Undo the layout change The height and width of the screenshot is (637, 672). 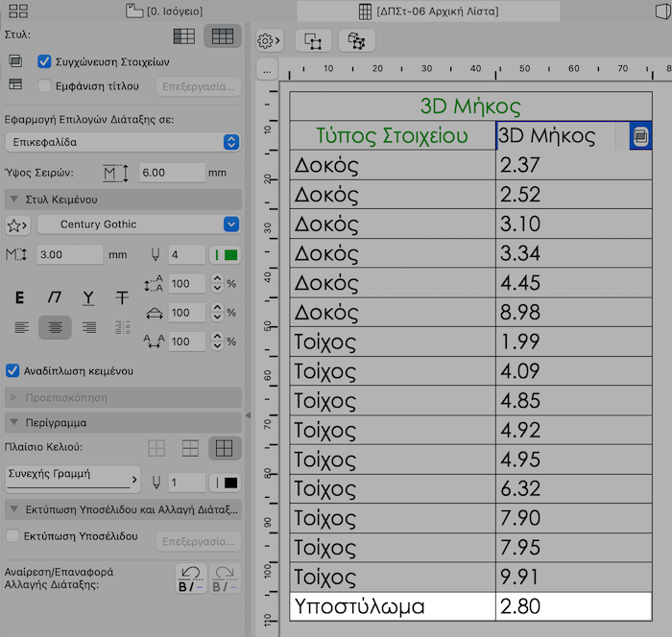(x=190, y=578)
